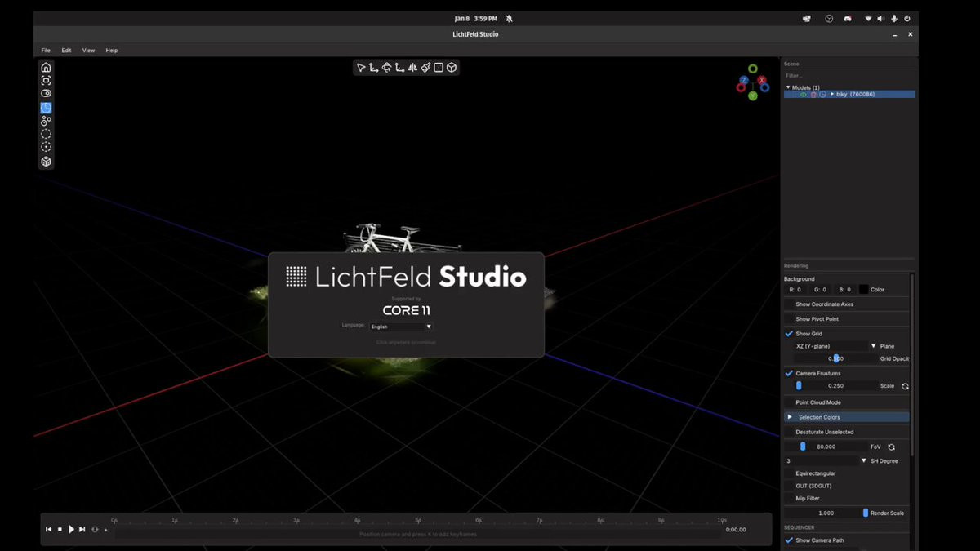Open the Help menu

coord(112,51)
